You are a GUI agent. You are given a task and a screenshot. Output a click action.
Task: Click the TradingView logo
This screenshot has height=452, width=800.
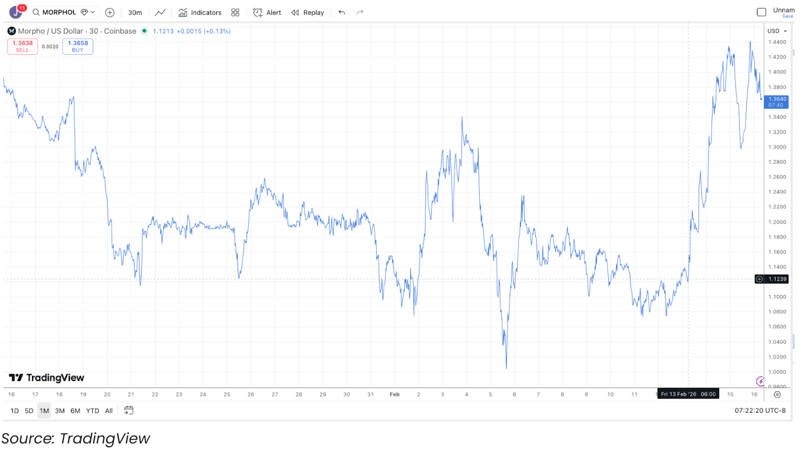click(x=46, y=378)
